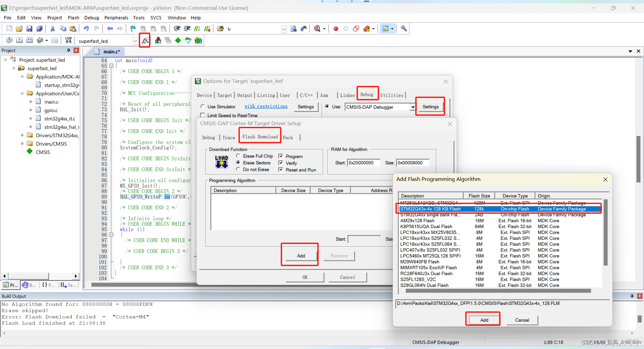Click the New file icon in the toolbar

[x=9, y=29]
